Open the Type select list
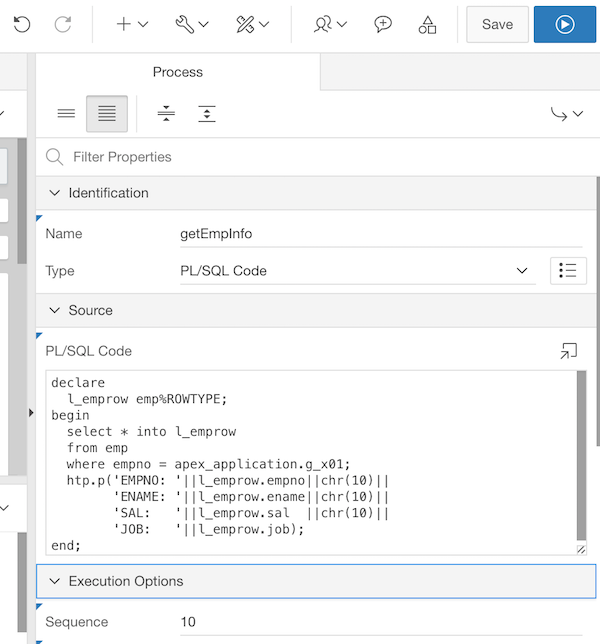Viewport: 600px width, 644px height. pyautogui.click(x=357, y=271)
